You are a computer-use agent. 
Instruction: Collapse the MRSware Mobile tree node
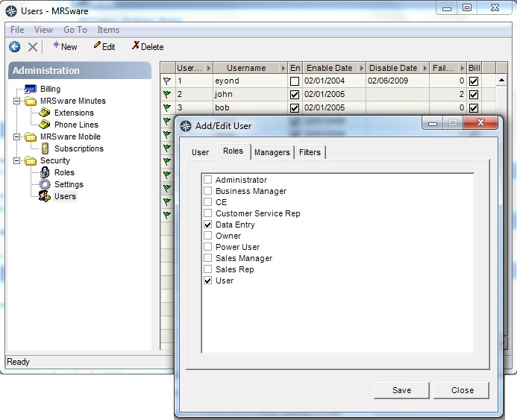(x=16, y=137)
